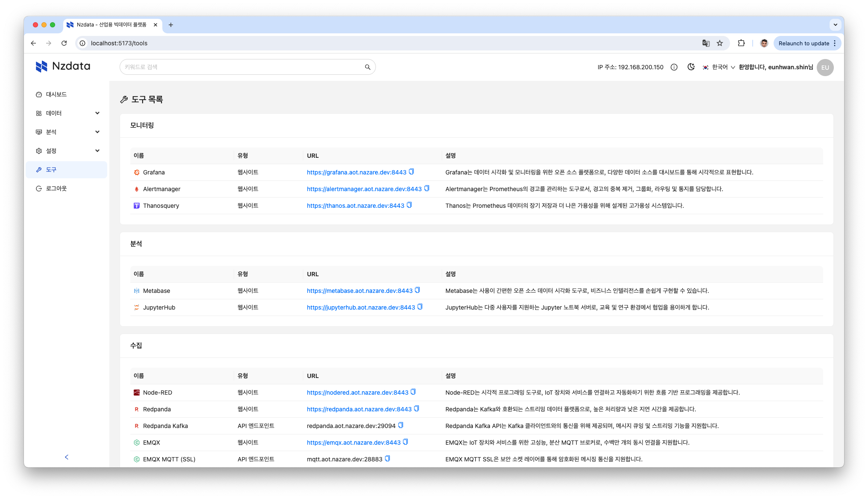
Task: Toggle dark mode with the moon icon
Action: click(x=691, y=67)
